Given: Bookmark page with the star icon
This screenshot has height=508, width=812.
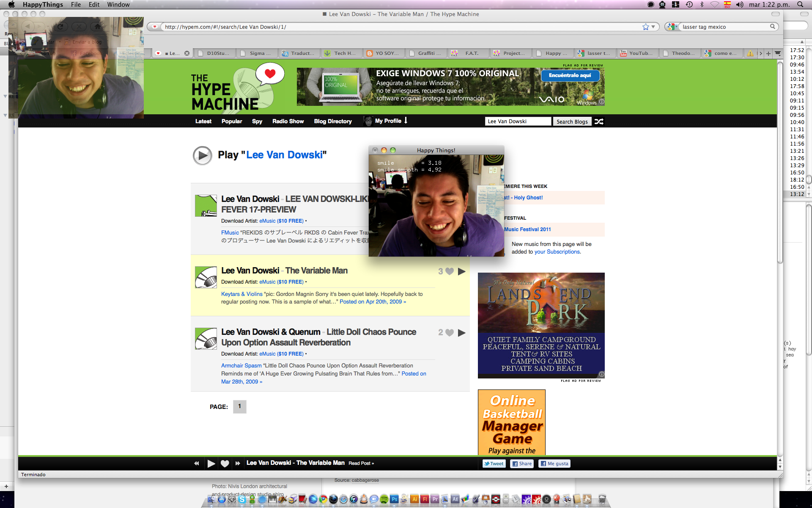Looking at the screenshot, I should point(645,27).
